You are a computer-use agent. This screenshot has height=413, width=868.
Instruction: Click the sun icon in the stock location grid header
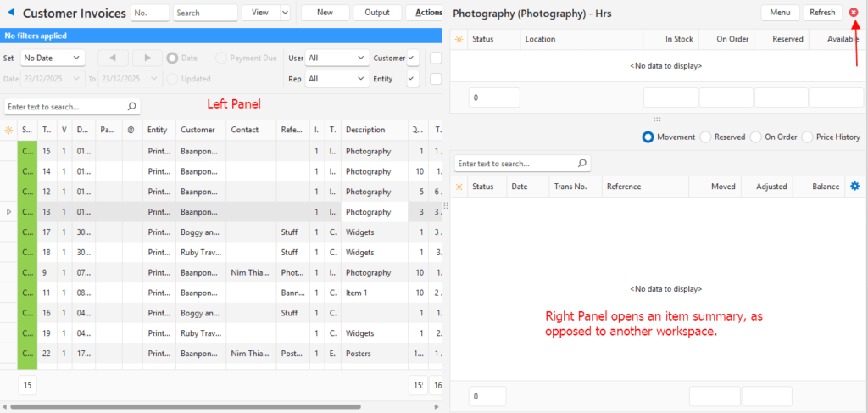(x=459, y=39)
